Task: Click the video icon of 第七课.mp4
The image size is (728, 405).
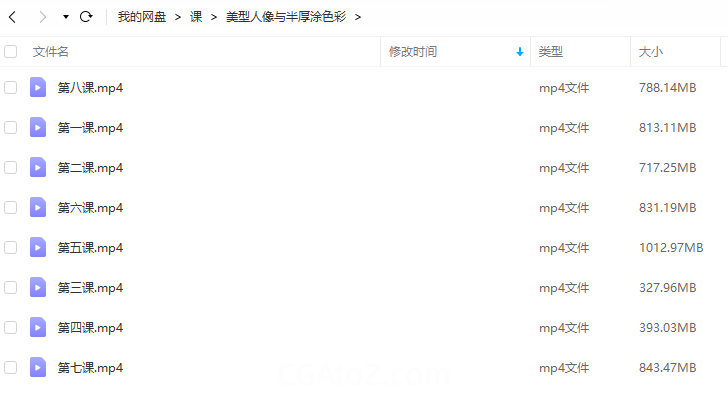Action: (38, 368)
